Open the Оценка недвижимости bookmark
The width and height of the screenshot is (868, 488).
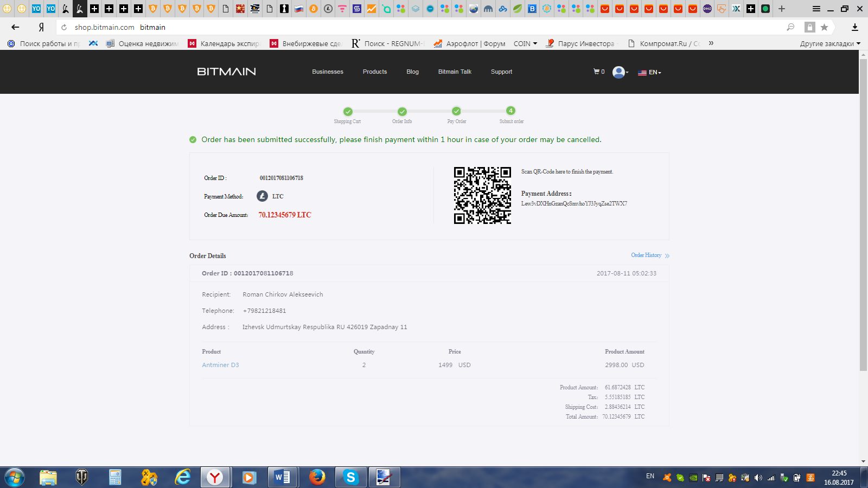pyautogui.click(x=142, y=43)
